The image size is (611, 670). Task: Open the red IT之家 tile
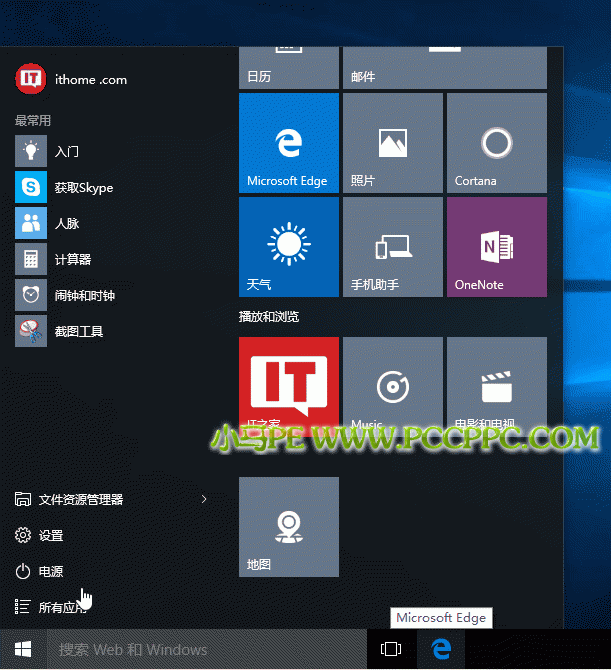click(289, 387)
